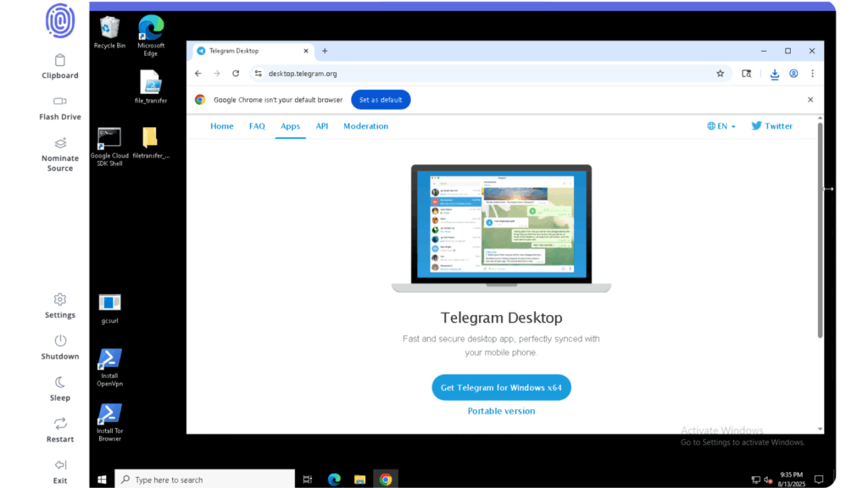Open the notification center icon
Image resolution: width=868 pixels, height=488 pixels.
[x=819, y=480]
